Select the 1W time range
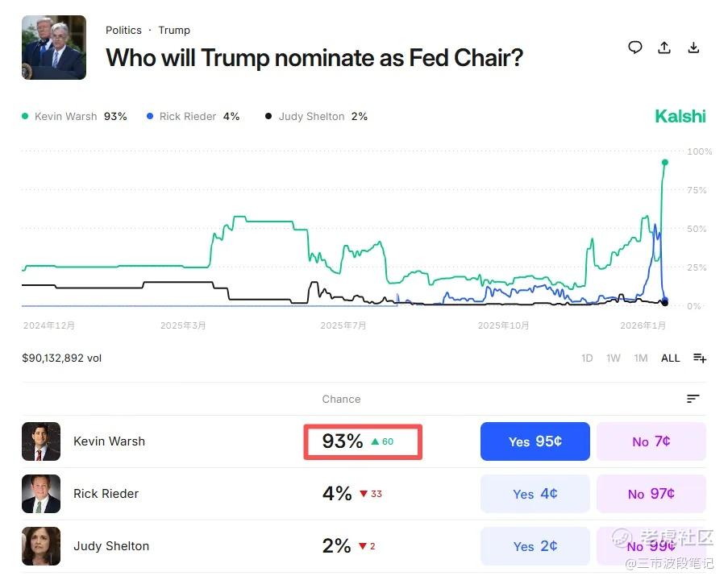 click(x=614, y=358)
